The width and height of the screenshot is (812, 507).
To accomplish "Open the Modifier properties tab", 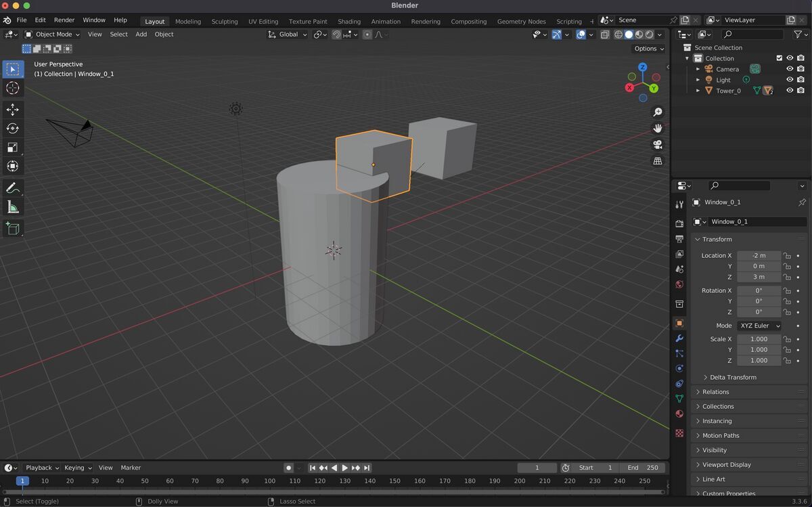I will coord(679,338).
